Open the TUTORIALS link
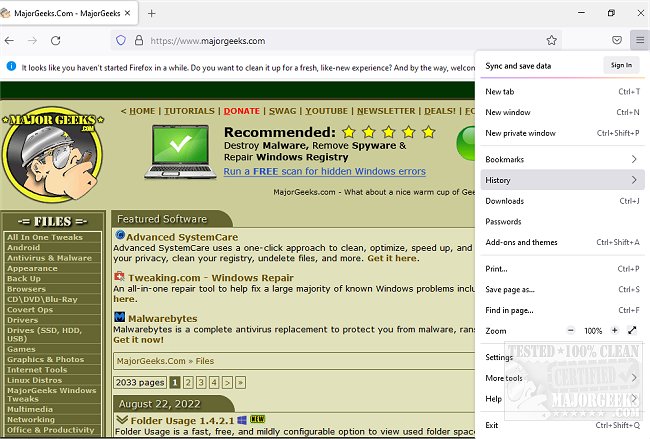Screen dimensions: 650x439 coord(189,111)
